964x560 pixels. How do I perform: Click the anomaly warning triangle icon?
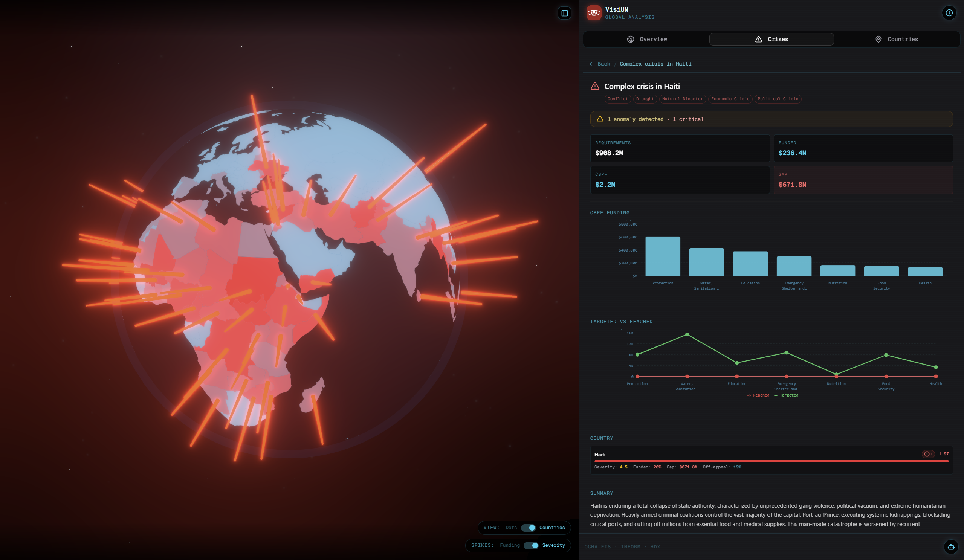coord(600,119)
